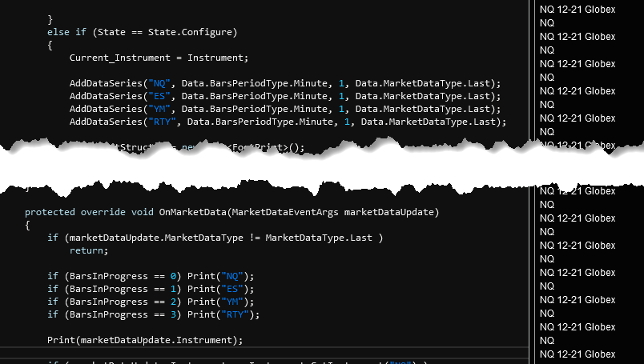Click the topmost output line "NQ 12-21 Globex"
The width and height of the screenshot is (644, 364).
point(578,9)
